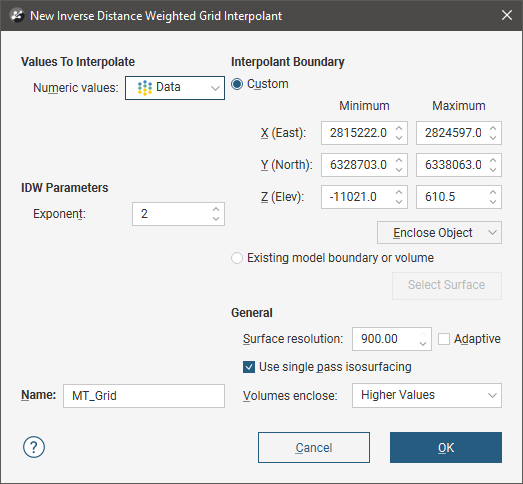Click the Cancel button
The width and height of the screenshot is (523, 484).
(314, 447)
